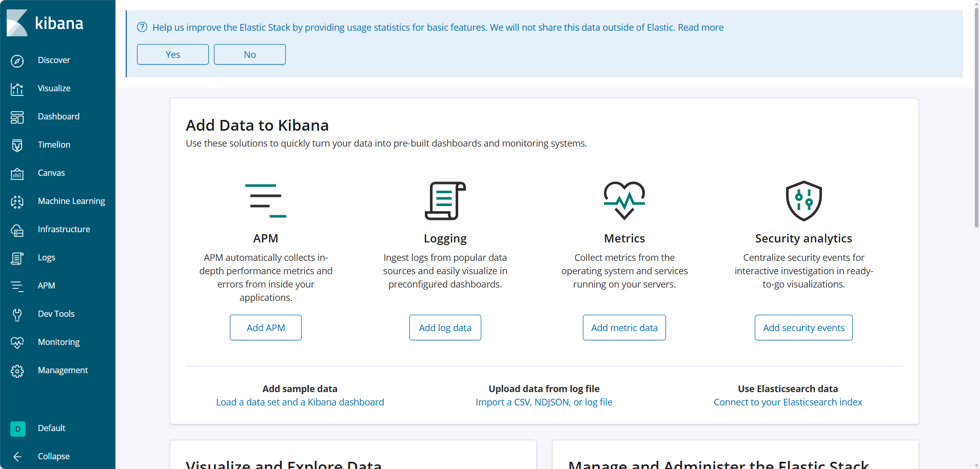Screen dimensions: 980x469
Task: Open Dashboard via its sidebar icon
Action: pyautogui.click(x=17, y=117)
